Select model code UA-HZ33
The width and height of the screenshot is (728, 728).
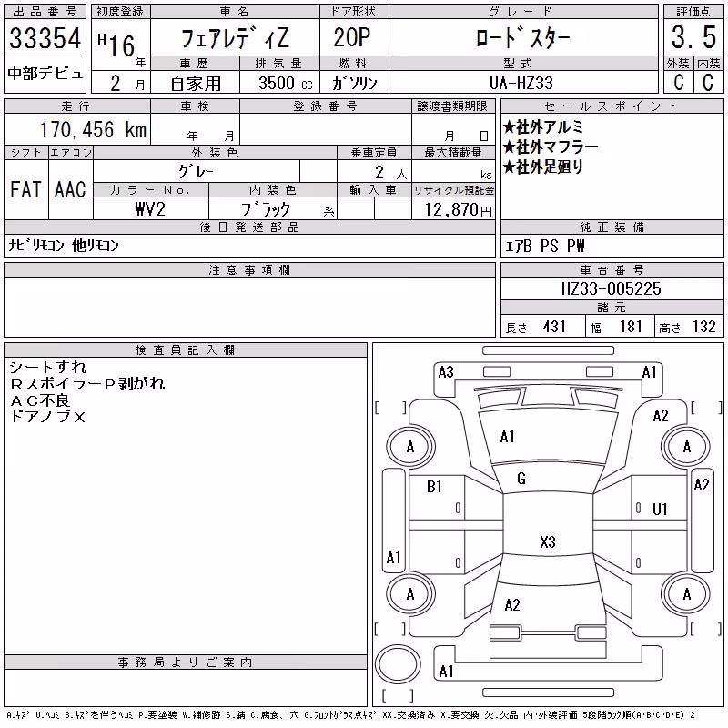click(x=521, y=83)
